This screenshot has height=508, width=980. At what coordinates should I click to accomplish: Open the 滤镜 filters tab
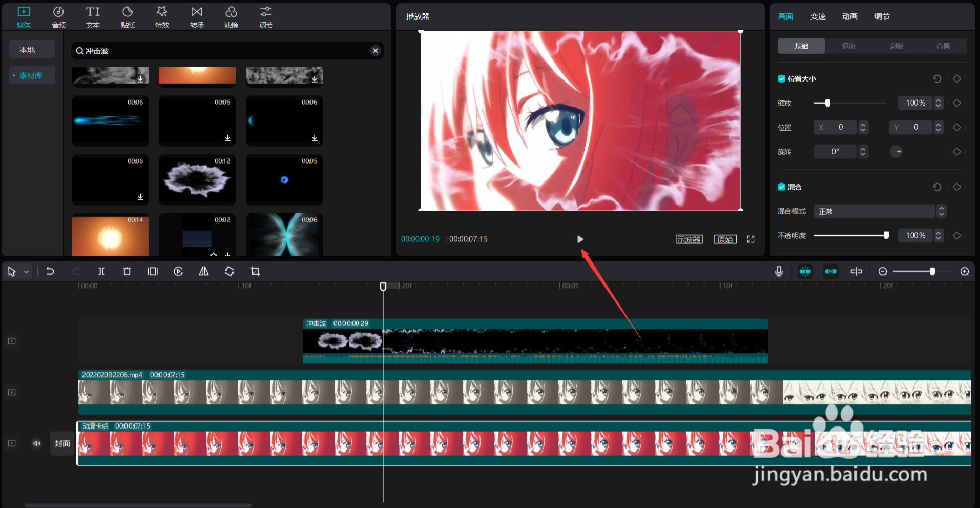pos(231,17)
